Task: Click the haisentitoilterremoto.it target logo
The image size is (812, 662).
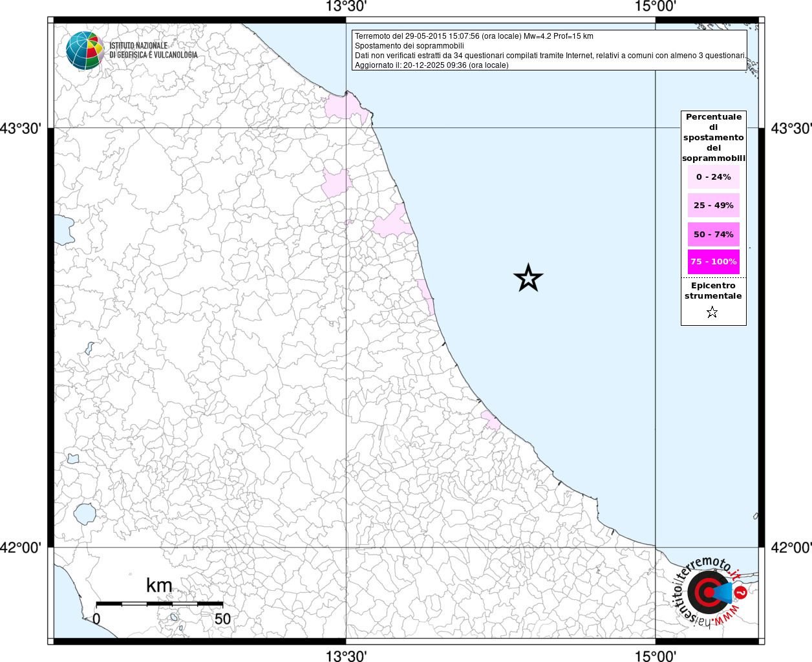Action: click(711, 592)
